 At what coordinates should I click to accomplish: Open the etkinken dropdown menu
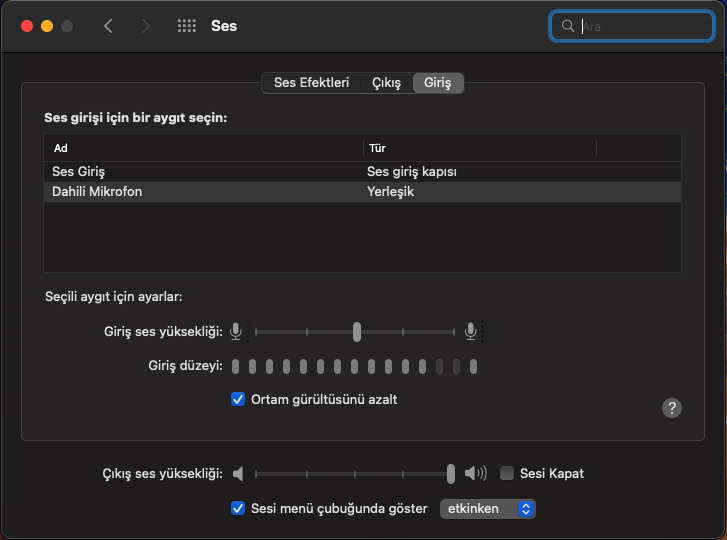[x=488, y=509]
